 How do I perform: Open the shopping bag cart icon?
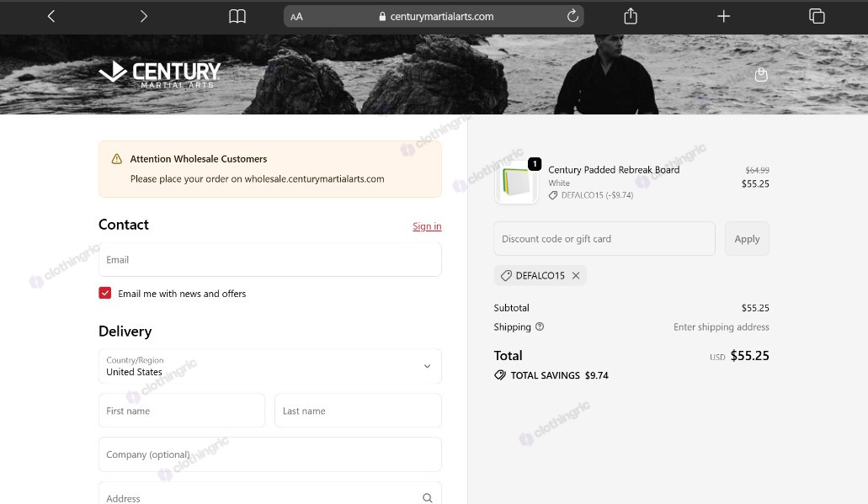761,74
